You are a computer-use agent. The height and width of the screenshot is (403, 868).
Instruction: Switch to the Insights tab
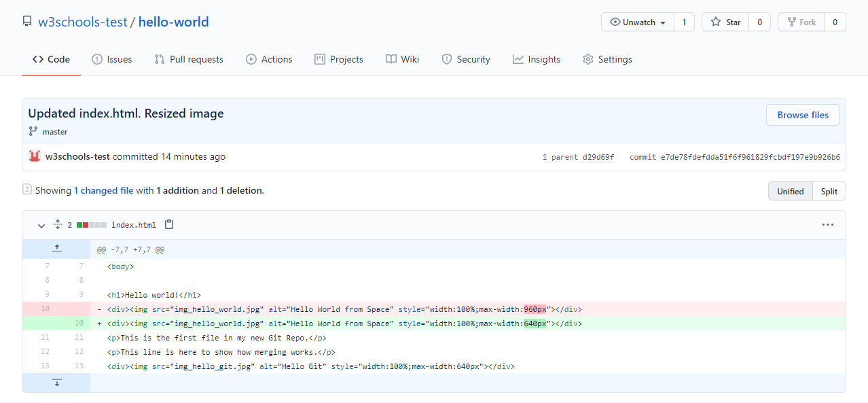click(x=536, y=59)
